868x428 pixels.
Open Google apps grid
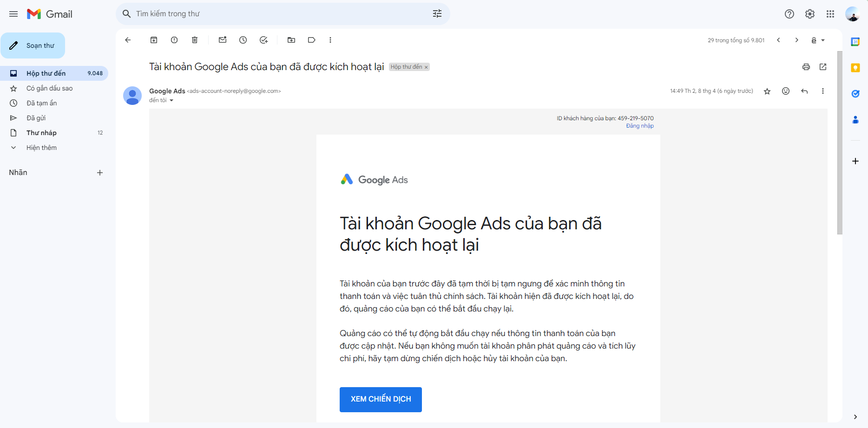(x=830, y=14)
